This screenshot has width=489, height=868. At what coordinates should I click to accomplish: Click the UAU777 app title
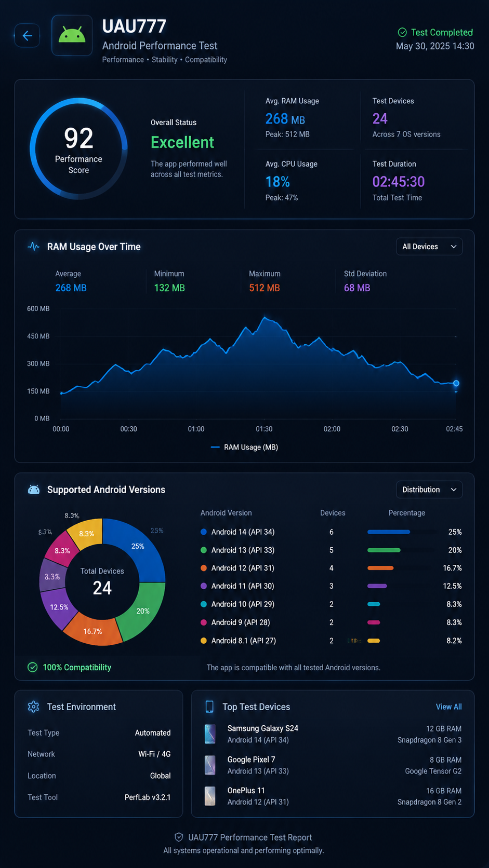click(x=134, y=26)
